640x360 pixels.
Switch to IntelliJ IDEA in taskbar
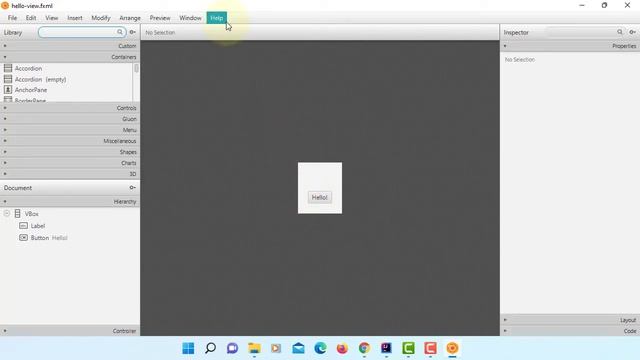pos(386,348)
